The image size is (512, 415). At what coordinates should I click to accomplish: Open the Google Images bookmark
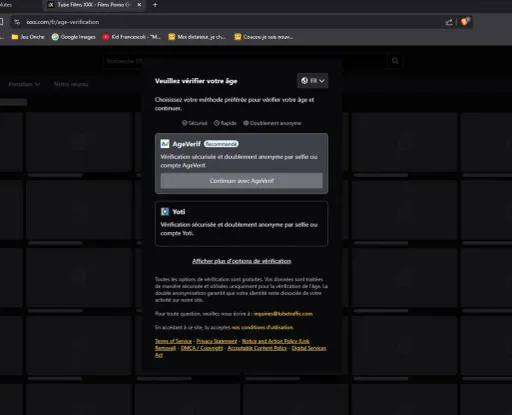[x=74, y=37]
